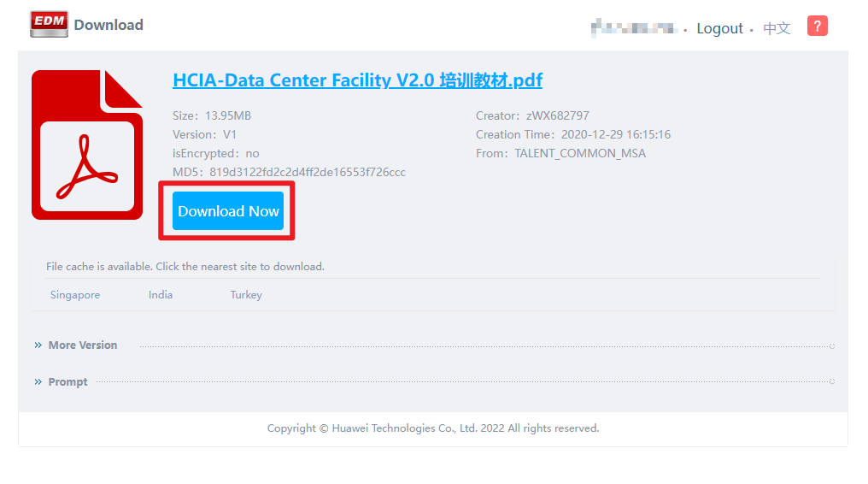The height and width of the screenshot is (484, 868).
Task: Click the isEncrypted: no text
Action: (x=216, y=153)
